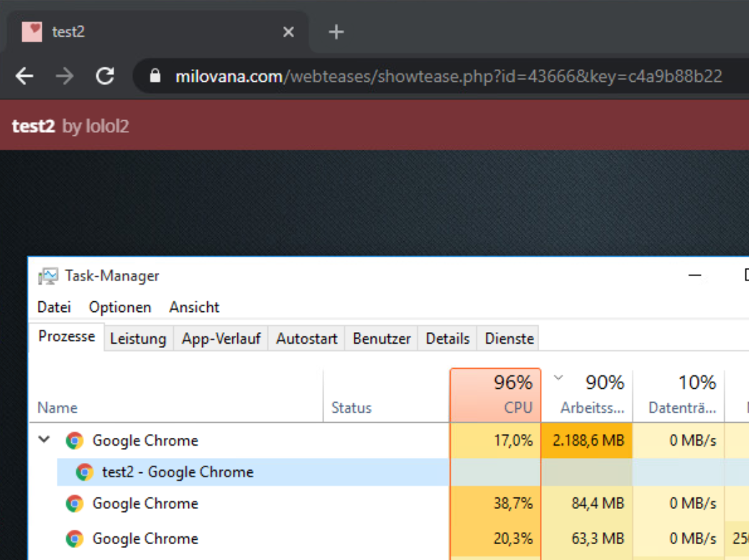Close the test2 browser tab
749x560 pixels.
pyautogui.click(x=288, y=32)
